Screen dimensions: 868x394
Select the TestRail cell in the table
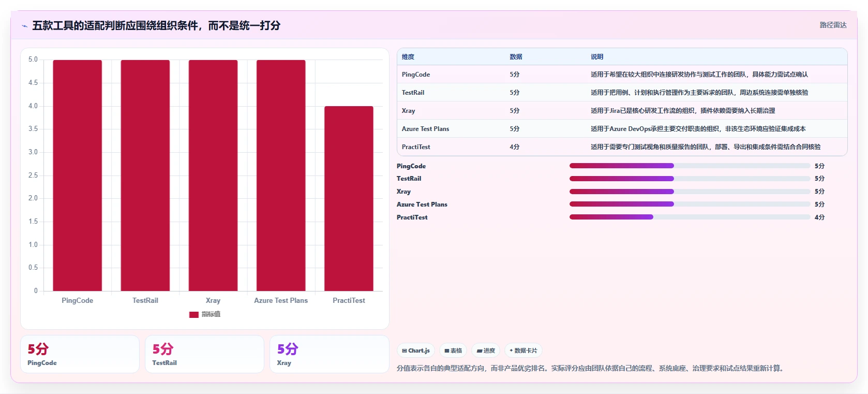(x=413, y=93)
